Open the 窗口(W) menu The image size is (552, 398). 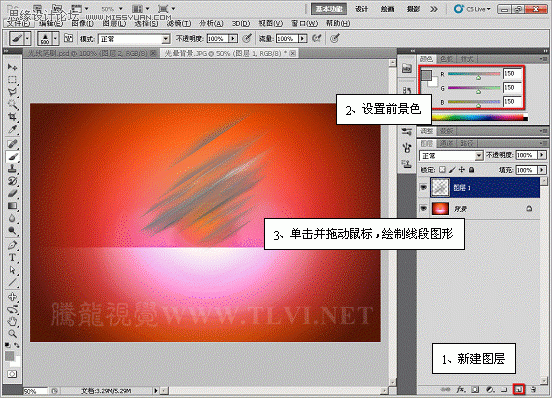(305, 23)
